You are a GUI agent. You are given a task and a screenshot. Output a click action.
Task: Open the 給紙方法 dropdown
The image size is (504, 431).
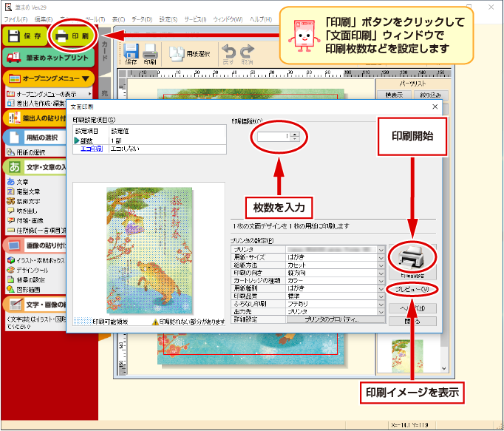381,265
